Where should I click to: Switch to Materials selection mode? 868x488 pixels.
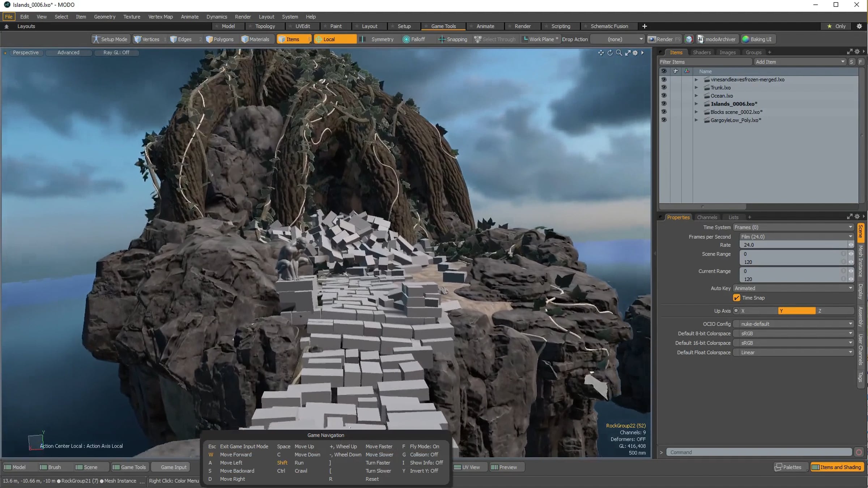(x=255, y=39)
